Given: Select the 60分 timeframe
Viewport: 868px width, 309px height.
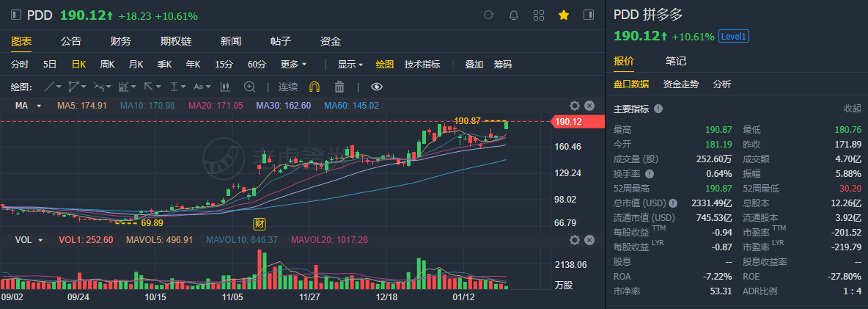Looking at the screenshot, I should coord(257,65).
